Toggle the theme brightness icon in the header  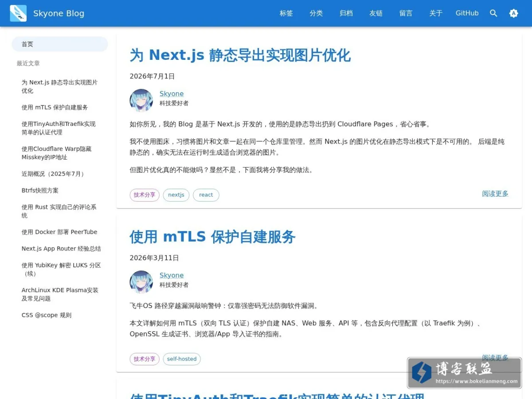coord(513,13)
